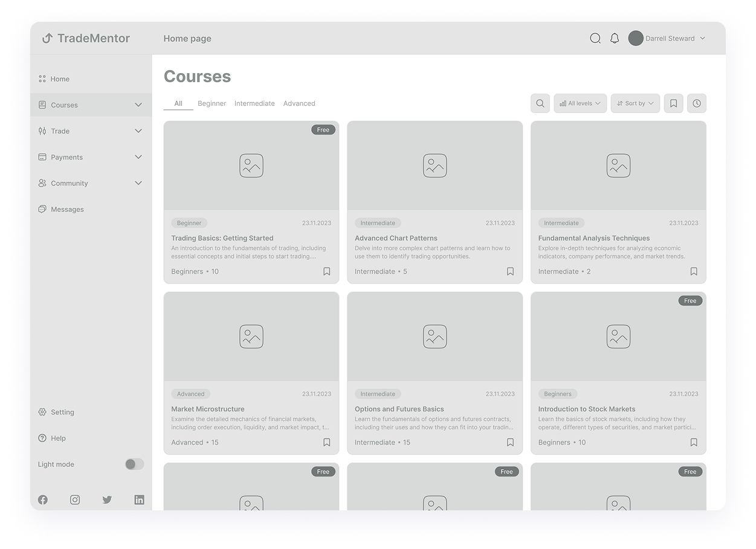The image size is (756, 549).
Task: Click the Home page header title
Action: (x=187, y=38)
